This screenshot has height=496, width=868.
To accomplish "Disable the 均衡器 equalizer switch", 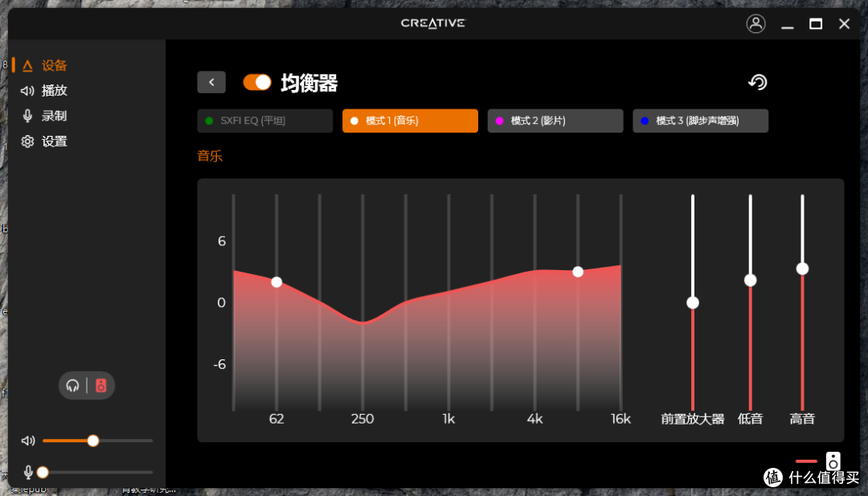I will click(x=256, y=81).
